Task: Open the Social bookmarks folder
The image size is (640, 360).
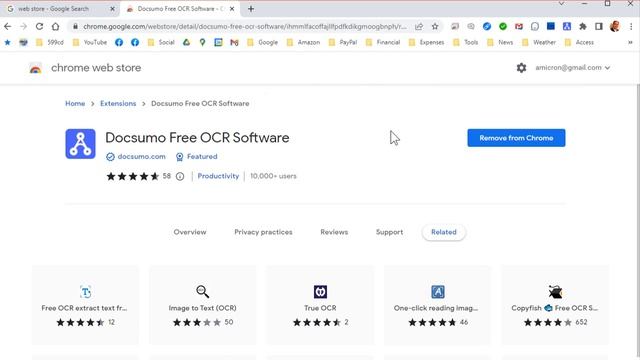Action: (161, 42)
